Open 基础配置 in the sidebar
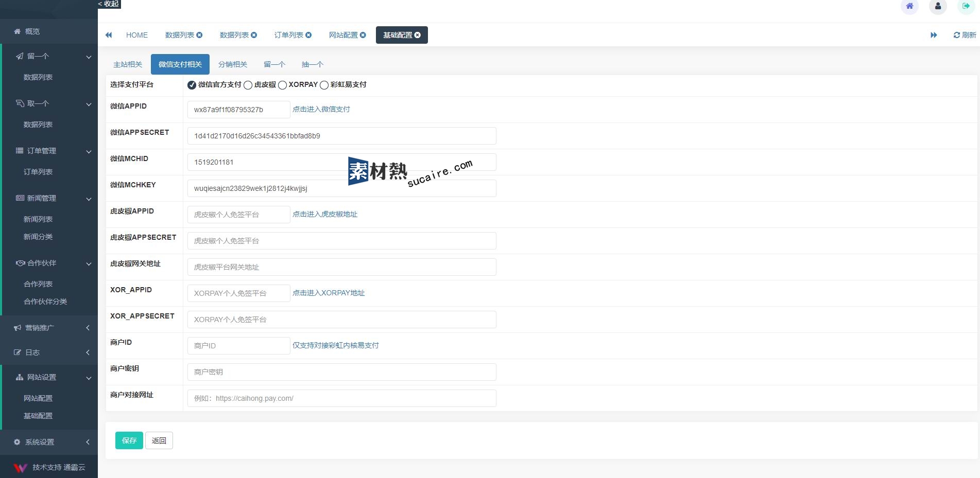 (38, 416)
